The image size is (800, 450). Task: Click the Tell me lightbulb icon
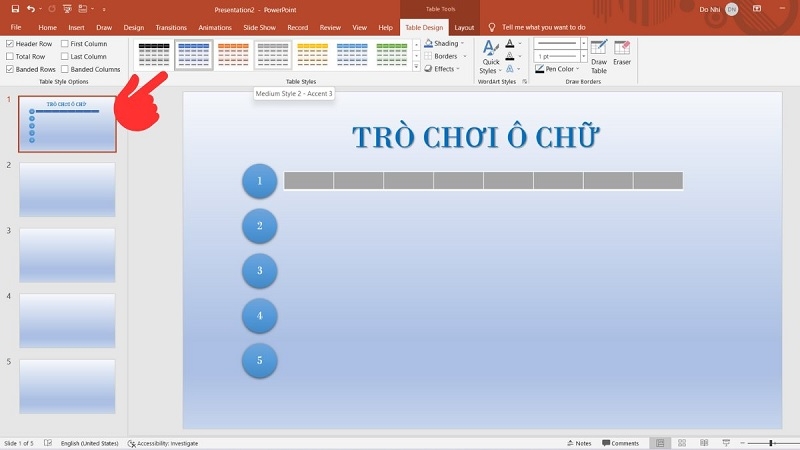click(491, 27)
